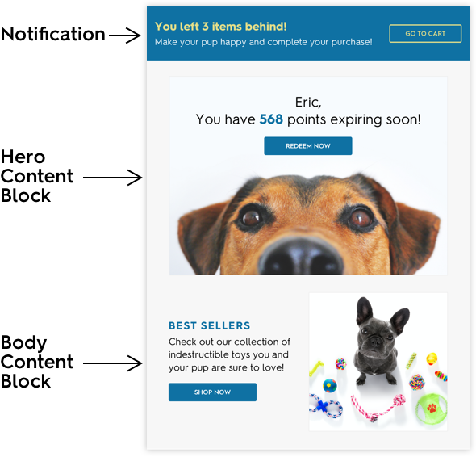Click the arrow beside Body Content Block label
This screenshot has width=476, height=457.
113,363
